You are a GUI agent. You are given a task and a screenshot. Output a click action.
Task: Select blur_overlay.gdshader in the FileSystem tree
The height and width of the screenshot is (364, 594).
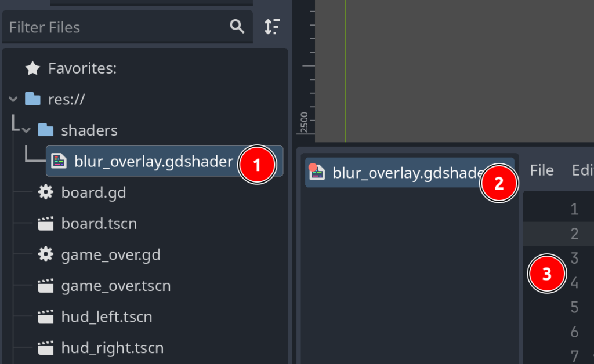(x=153, y=161)
